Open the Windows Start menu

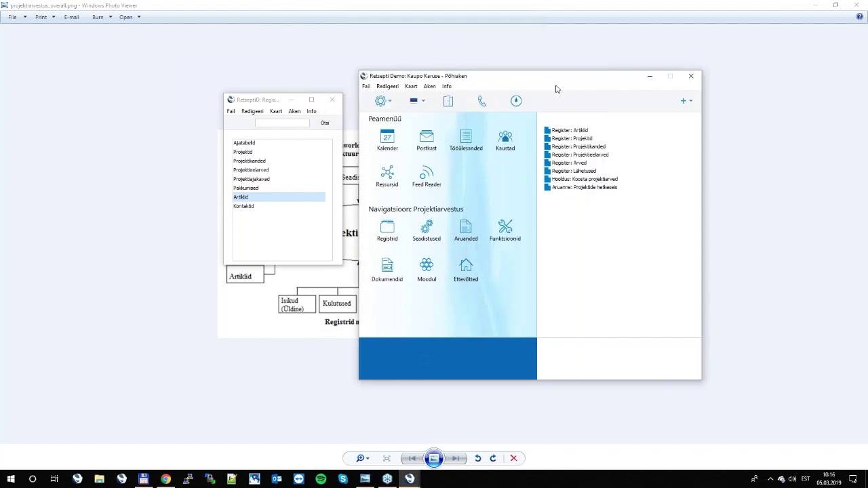[11, 479]
